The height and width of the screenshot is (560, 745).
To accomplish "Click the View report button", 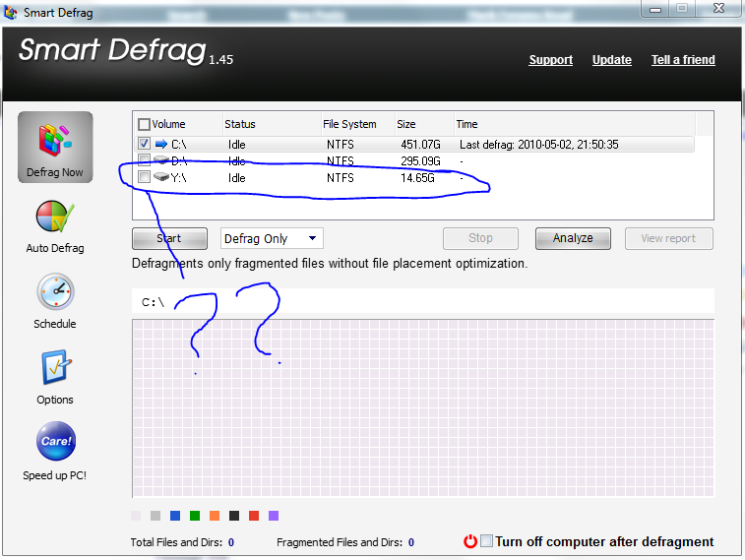I will pyautogui.click(x=669, y=238).
